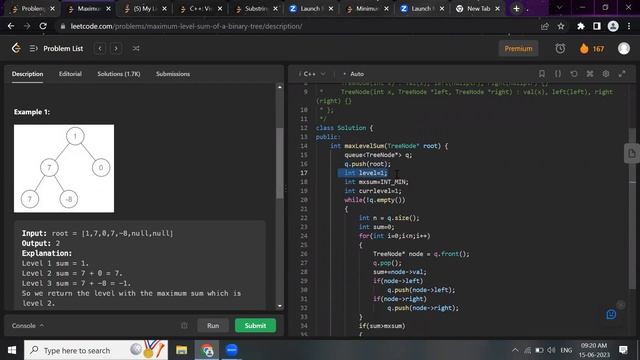Open the tab search dropdown

559,8
